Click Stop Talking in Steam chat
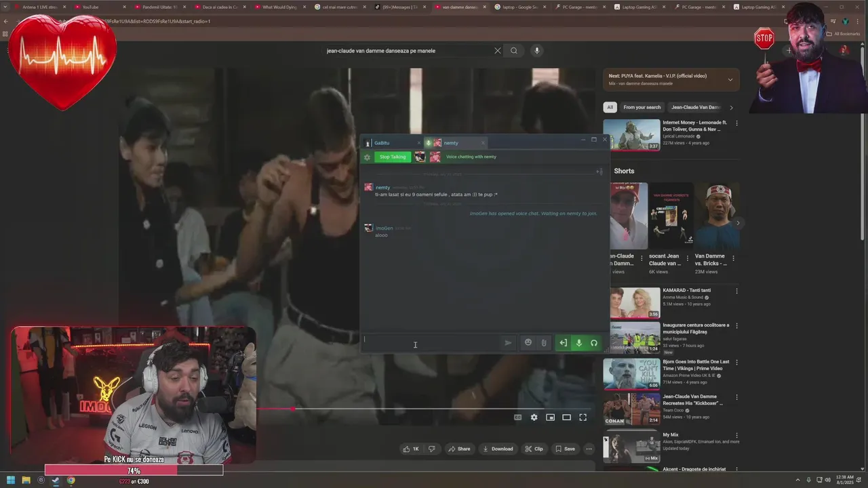This screenshot has height=488, width=868. [x=393, y=157]
